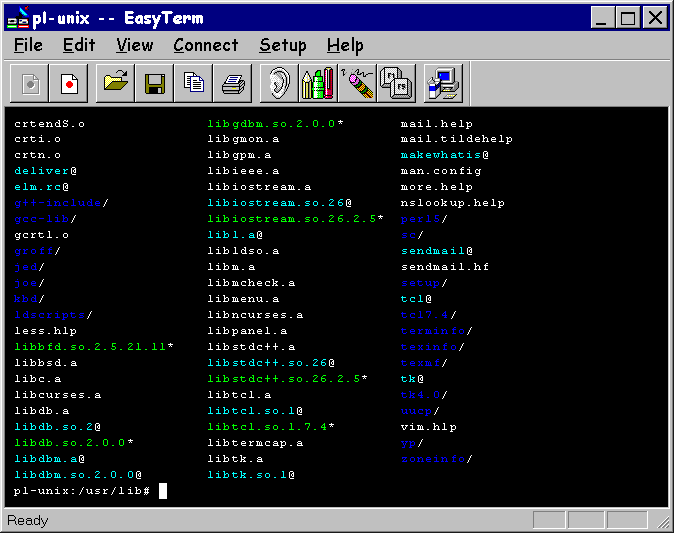Copy text with the copy pages icon

tap(193, 84)
